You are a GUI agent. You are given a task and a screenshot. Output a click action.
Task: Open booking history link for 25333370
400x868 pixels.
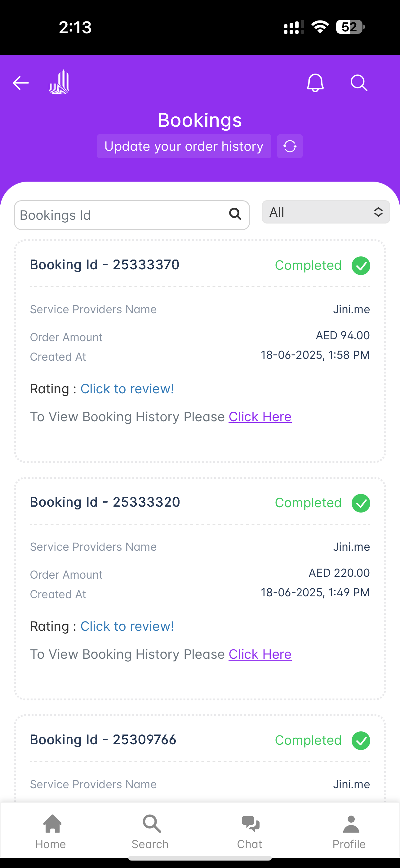(260, 417)
